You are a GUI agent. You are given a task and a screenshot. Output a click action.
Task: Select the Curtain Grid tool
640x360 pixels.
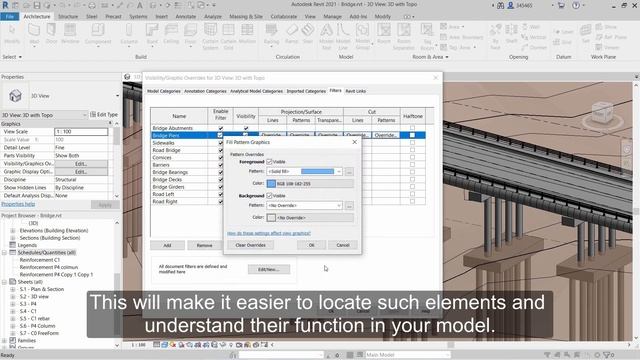pos(229,36)
